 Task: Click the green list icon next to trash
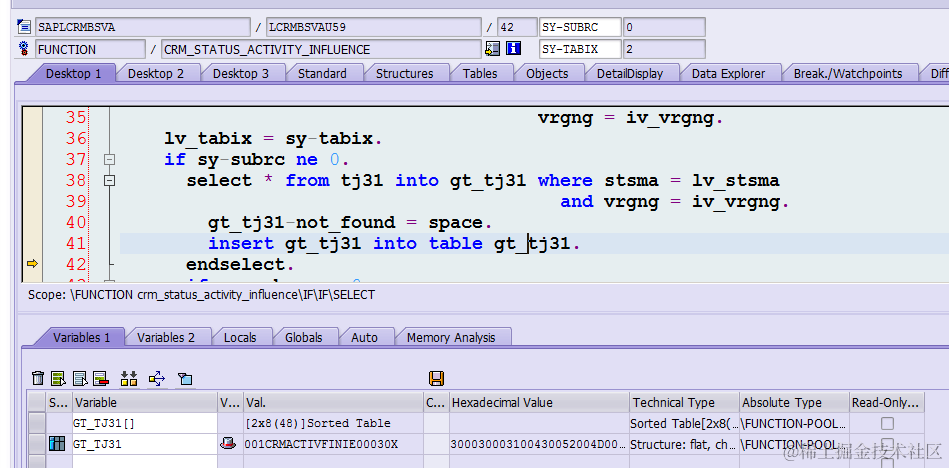coord(58,378)
